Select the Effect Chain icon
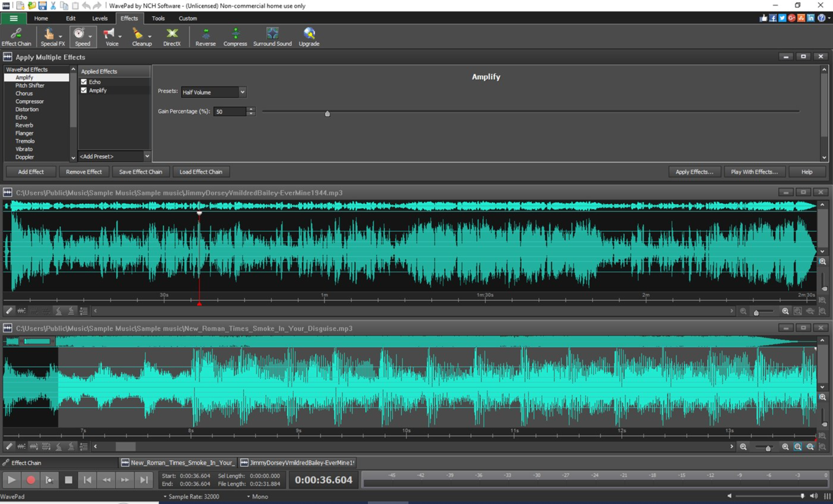 point(16,36)
